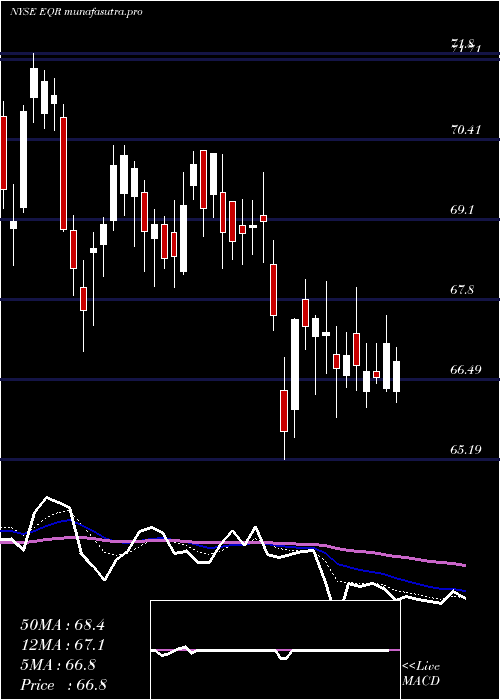Click the lowest red candle touching 65.19
The height and width of the screenshot is (700, 500).
pyautogui.click(x=284, y=411)
